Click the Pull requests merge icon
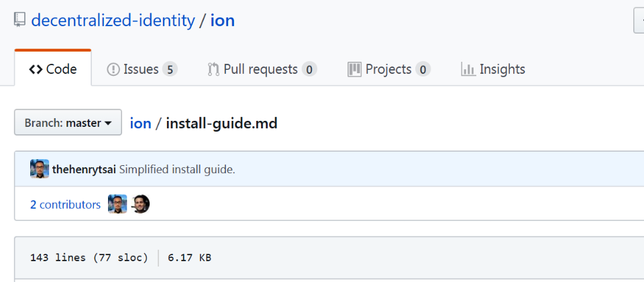Viewport: 644px width, 282px height. 213,69
